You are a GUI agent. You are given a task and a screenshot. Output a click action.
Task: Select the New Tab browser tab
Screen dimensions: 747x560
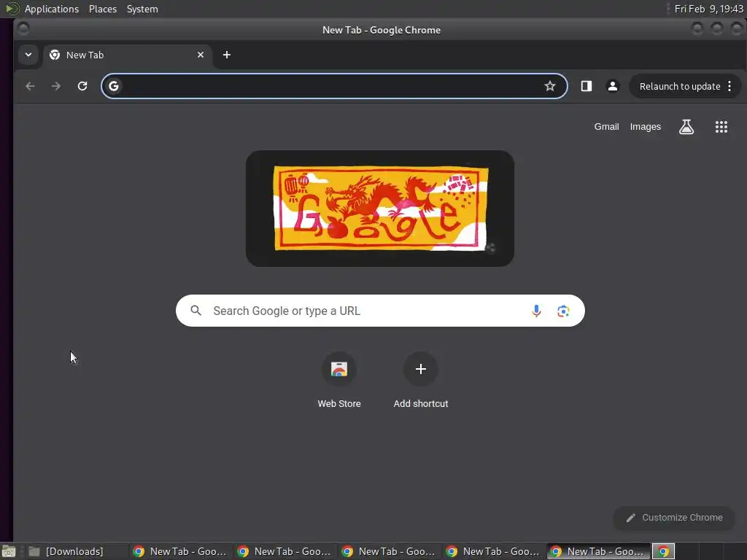point(128,55)
